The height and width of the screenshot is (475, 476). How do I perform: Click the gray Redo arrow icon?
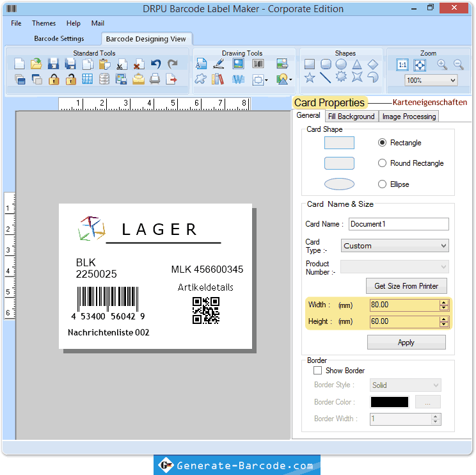coord(173,64)
